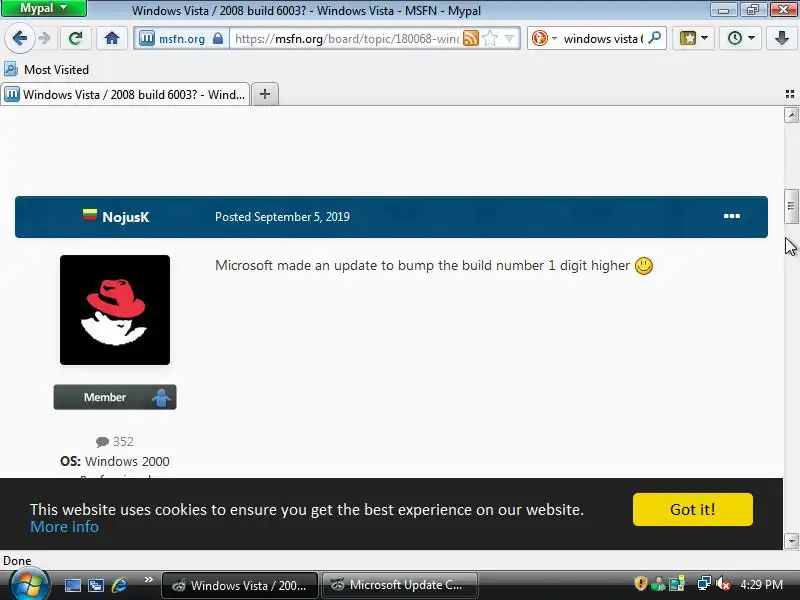Launch Internet Explorer from quick launch

[119, 585]
